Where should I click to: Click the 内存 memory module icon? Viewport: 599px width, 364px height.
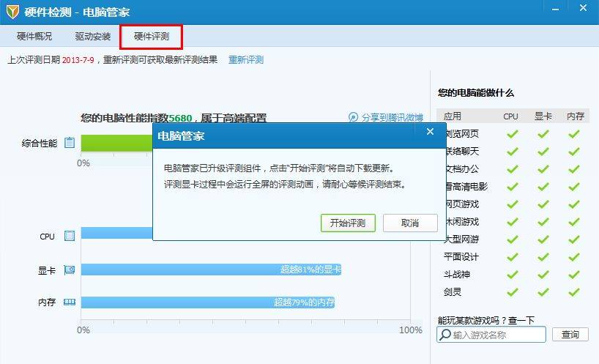click(70, 302)
